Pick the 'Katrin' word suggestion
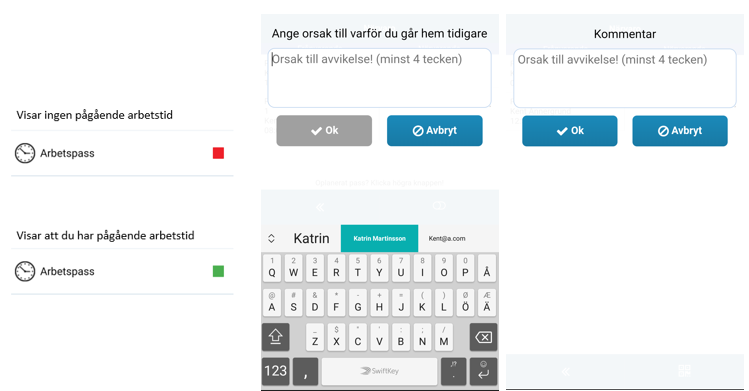Viewport: 749px width, 391px height. 311,238
